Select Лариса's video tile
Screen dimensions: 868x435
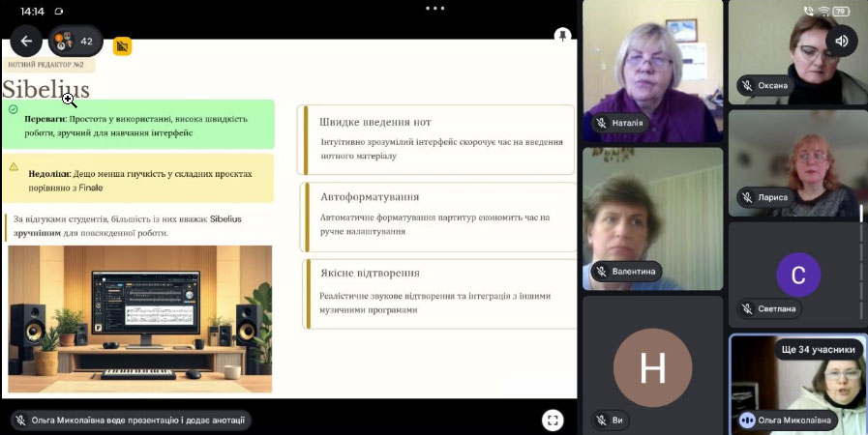[x=797, y=163]
